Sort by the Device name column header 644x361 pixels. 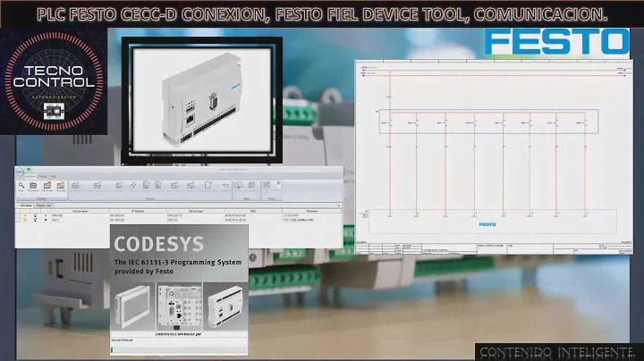coord(80,211)
